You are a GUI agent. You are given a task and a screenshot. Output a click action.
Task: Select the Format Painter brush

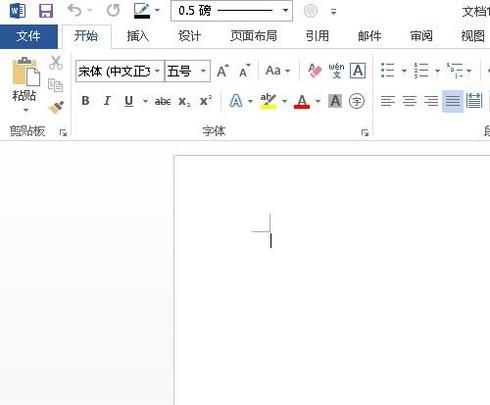pos(56,107)
